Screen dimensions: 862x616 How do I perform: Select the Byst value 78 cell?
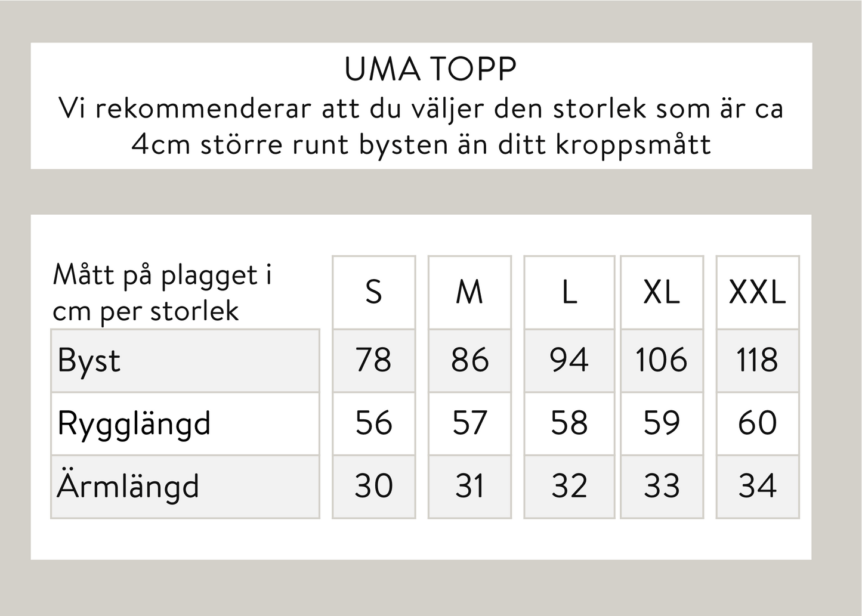(373, 360)
